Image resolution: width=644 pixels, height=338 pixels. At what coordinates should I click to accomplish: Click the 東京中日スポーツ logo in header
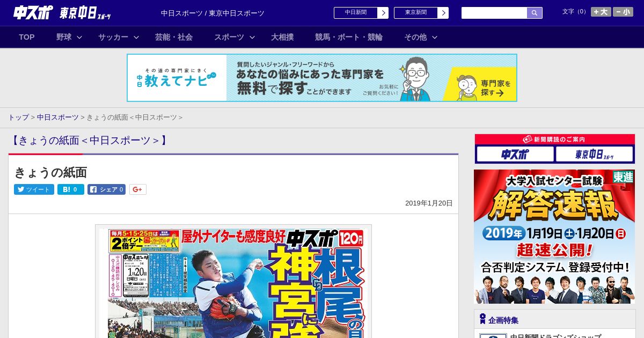click(85, 13)
